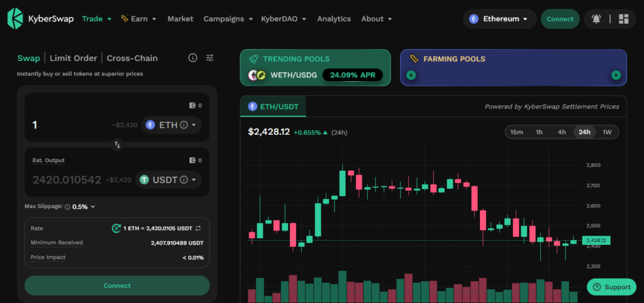Click the estimated output amount 2420.010542
The height and width of the screenshot is (303, 644).
(67, 180)
